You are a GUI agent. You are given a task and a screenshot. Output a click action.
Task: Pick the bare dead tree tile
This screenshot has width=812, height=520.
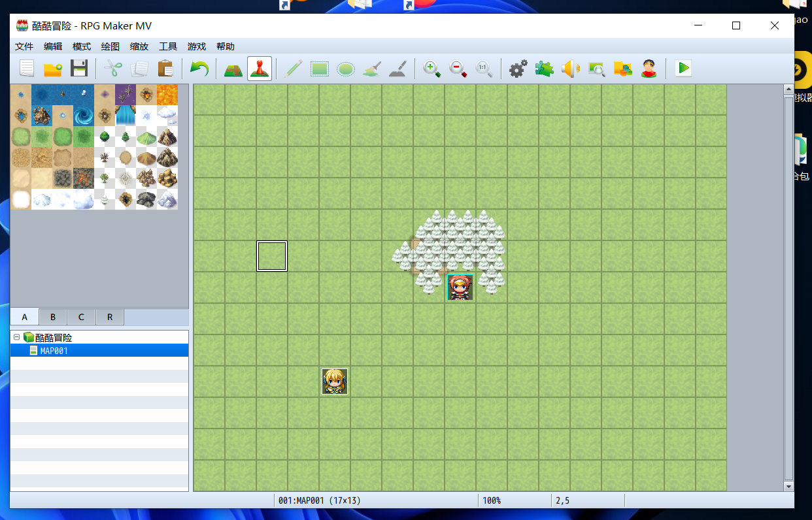[x=105, y=157]
